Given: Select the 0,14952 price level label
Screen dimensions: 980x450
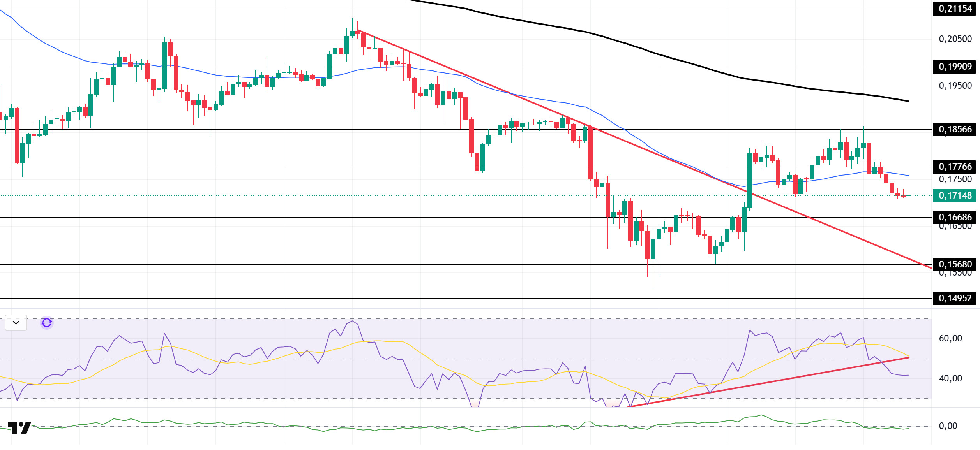Looking at the screenshot, I should (x=955, y=298).
